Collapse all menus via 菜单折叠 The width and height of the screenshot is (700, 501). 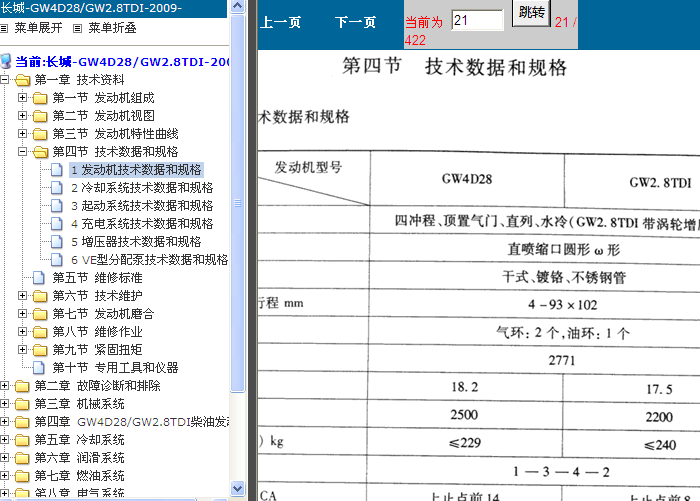coord(112,28)
